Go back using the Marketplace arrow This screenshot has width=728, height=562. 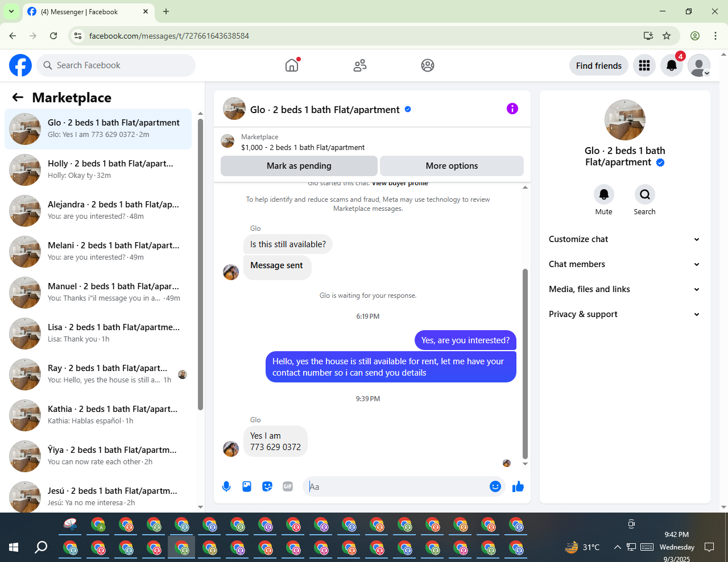pos(18,98)
